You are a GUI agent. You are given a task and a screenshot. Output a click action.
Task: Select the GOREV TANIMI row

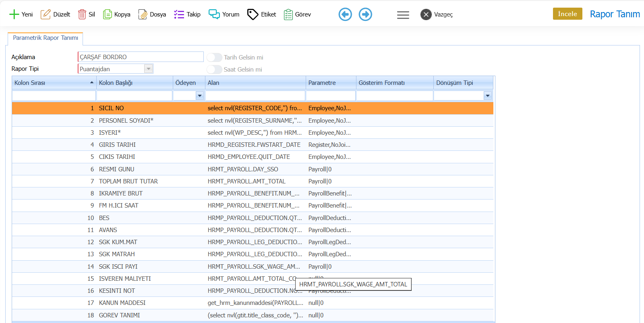click(x=253, y=315)
